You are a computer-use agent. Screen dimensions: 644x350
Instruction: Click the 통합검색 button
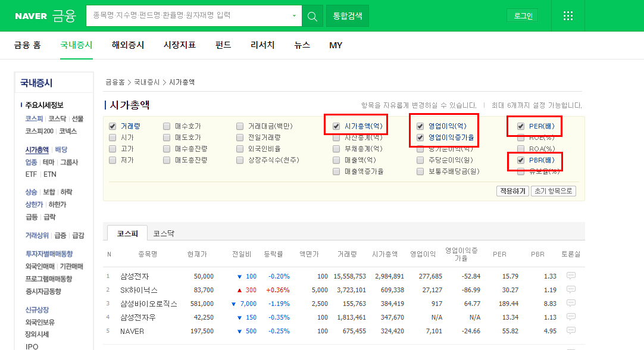[x=348, y=16]
